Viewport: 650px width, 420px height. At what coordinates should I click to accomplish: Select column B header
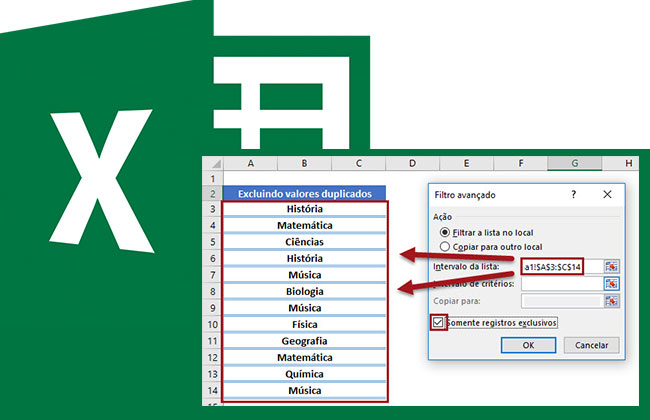coord(305,163)
